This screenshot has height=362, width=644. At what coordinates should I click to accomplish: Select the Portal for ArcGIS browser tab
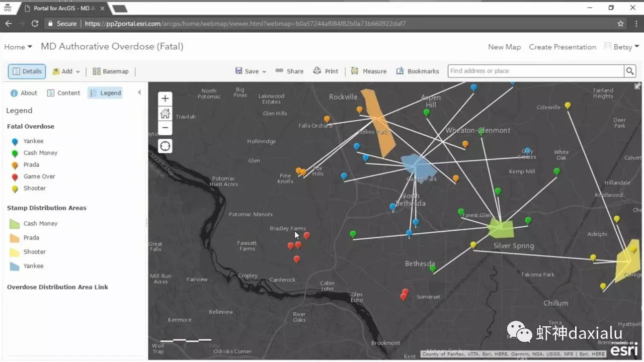[63, 8]
